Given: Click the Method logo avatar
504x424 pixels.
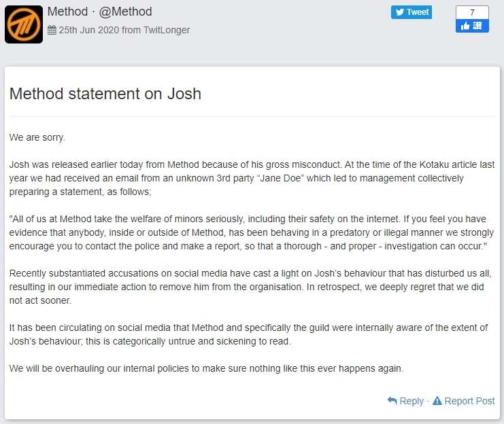Looking at the screenshot, I should [x=24, y=24].
